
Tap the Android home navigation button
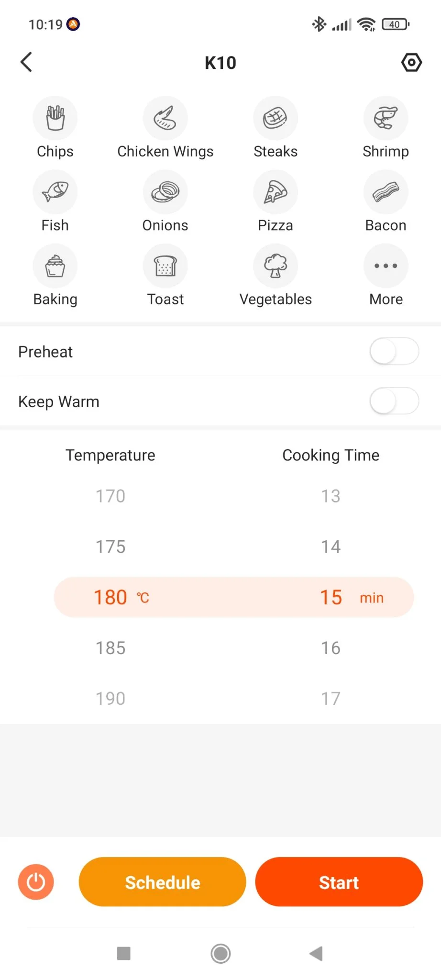pos(220,953)
